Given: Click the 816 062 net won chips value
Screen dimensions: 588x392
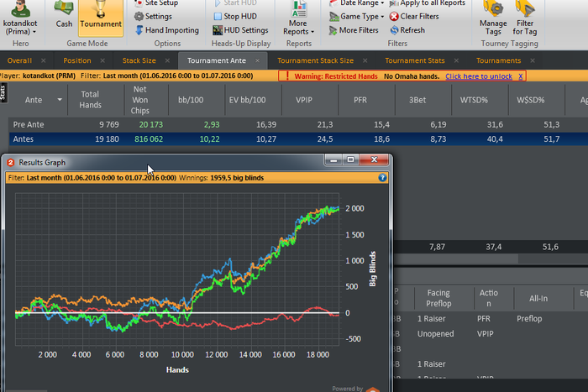Looking at the screenshot, I should (149, 139).
